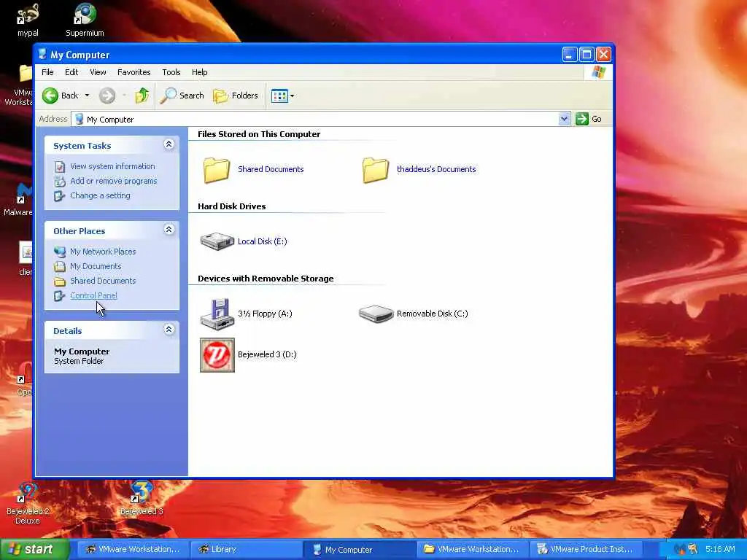The width and height of the screenshot is (747, 560).
Task: Select the Local Disk (E:) drive icon
Action: [x=217, y=241]
